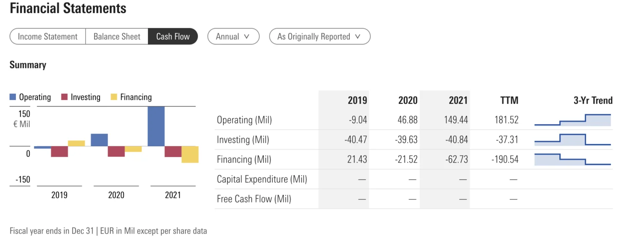Click the blue Operating legend swatch
644x244 pixels.
(x=13, y=97)
